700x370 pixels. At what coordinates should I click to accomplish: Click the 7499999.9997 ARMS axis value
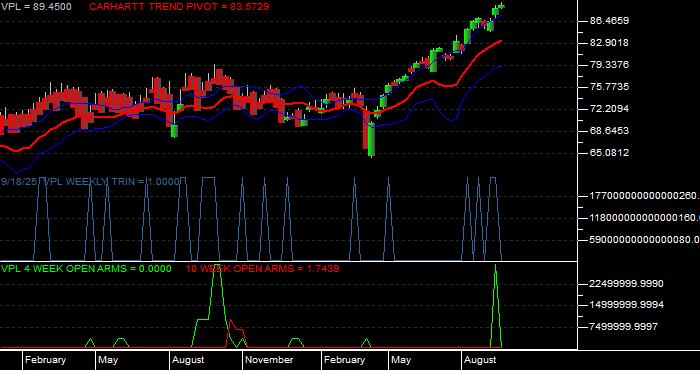pyautogui.click(x=624, y=327)
